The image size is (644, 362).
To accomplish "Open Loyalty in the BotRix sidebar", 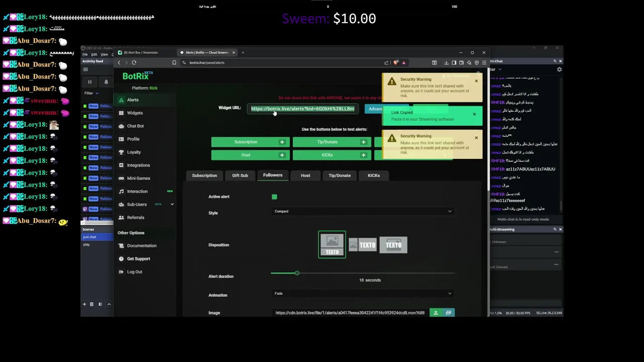I will [x=144, y=152].
